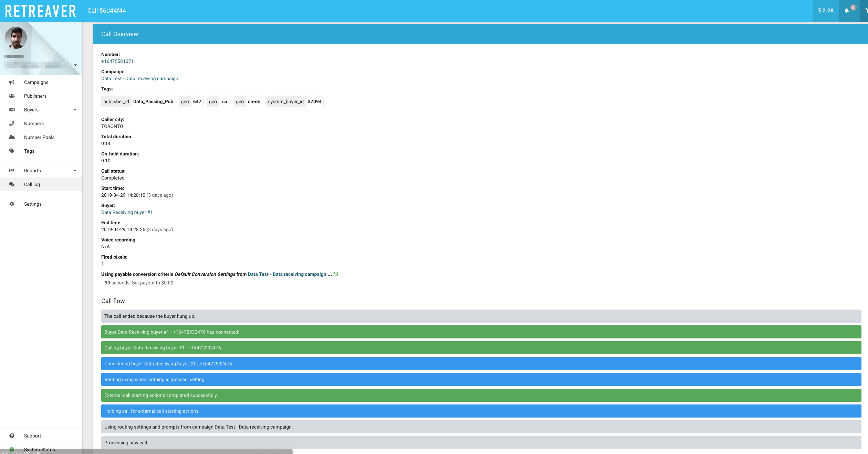Click the Support question mark icon
This screenshot has height=454, width=868.
(x=12, y=436)
